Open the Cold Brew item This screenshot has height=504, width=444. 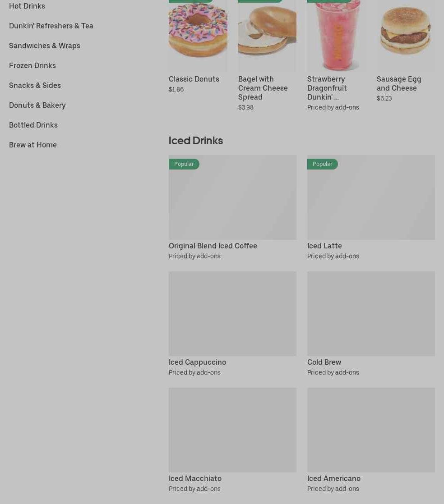(371, 324)
